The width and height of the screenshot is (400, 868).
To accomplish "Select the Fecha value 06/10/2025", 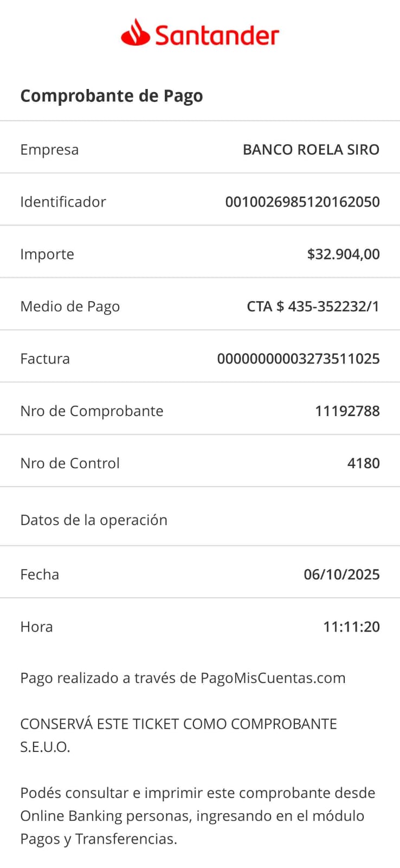I will (341, 575).
